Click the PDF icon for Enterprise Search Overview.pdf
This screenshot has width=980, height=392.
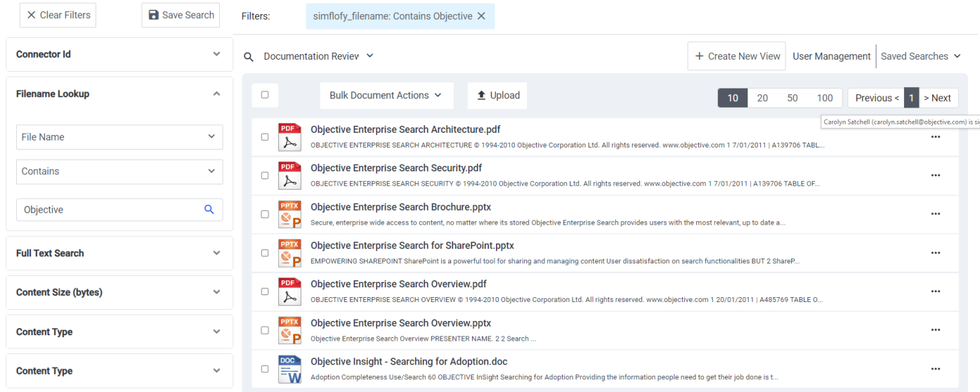(x=289, y=292)
